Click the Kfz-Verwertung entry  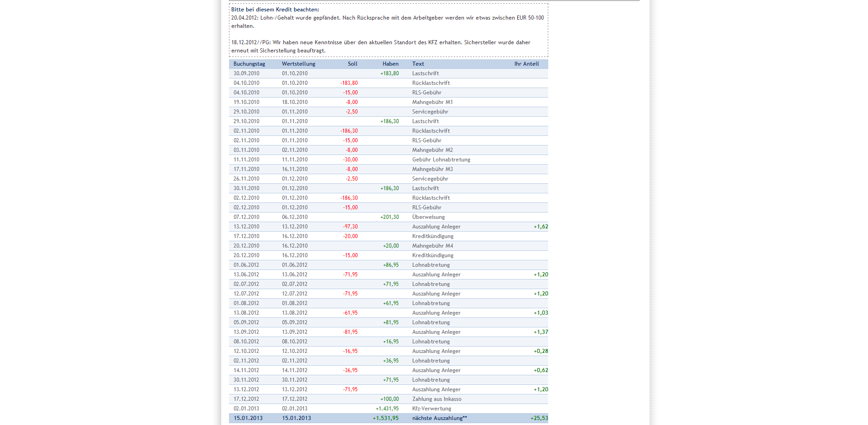(431, 409)
